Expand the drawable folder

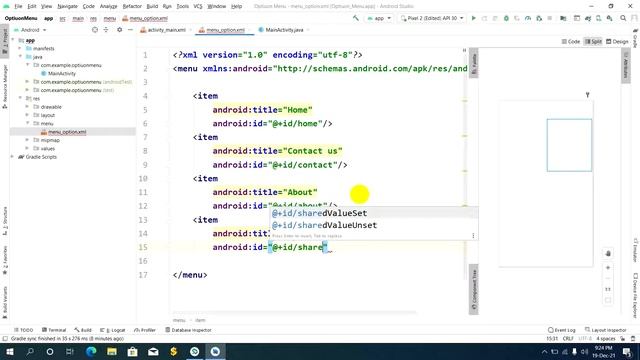click(x=27, y=107)
